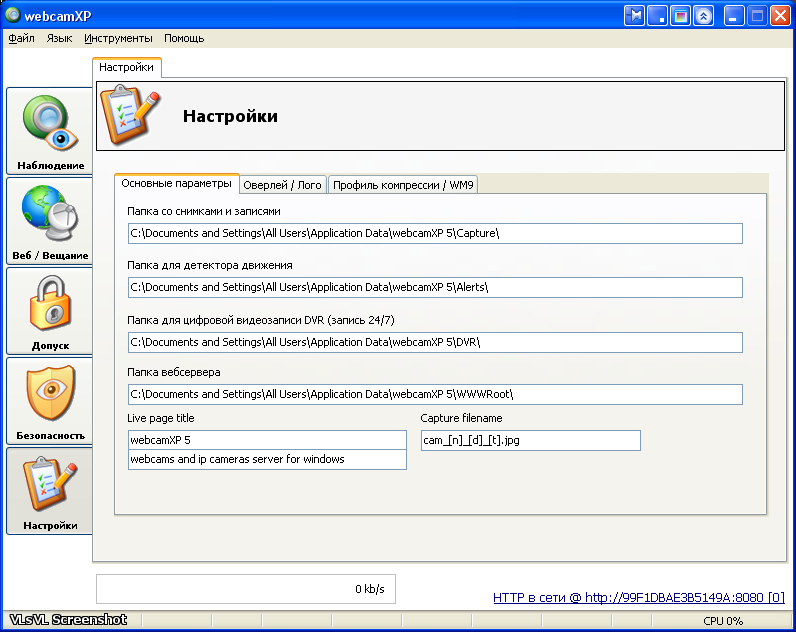Click the webcamXP application icon in title bar
796x632 pixels.
coord(12,15)
